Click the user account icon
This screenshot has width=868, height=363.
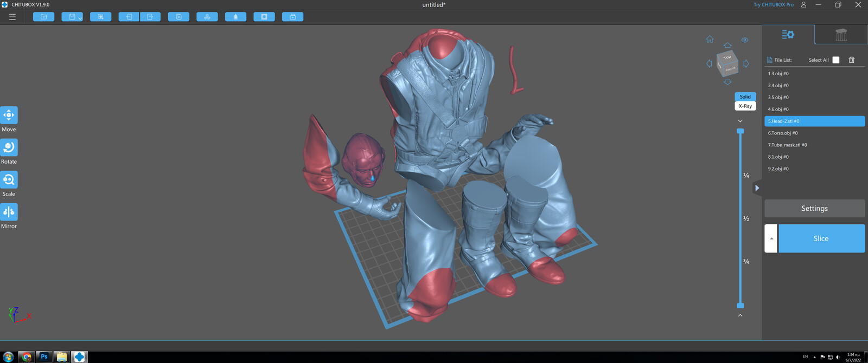click(x=803, y=5)
